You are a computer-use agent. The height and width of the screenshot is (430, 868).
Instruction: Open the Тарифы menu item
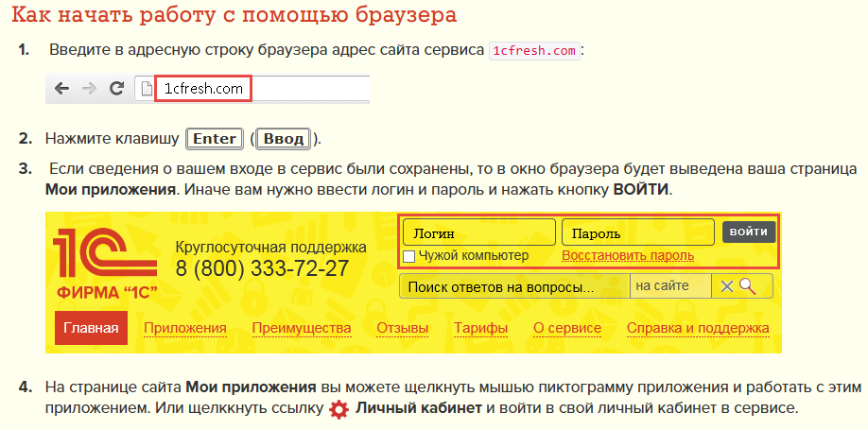click(x=481, y=328)
